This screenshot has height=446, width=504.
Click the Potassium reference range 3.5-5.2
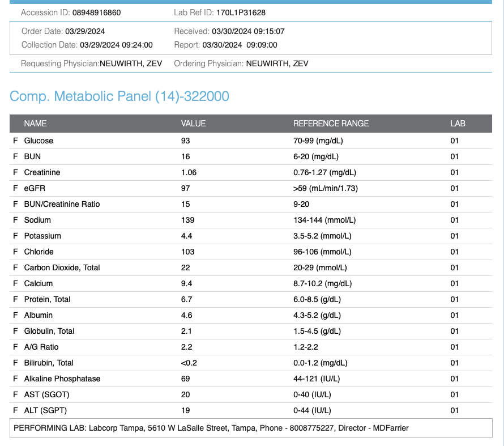click(319, 236)
